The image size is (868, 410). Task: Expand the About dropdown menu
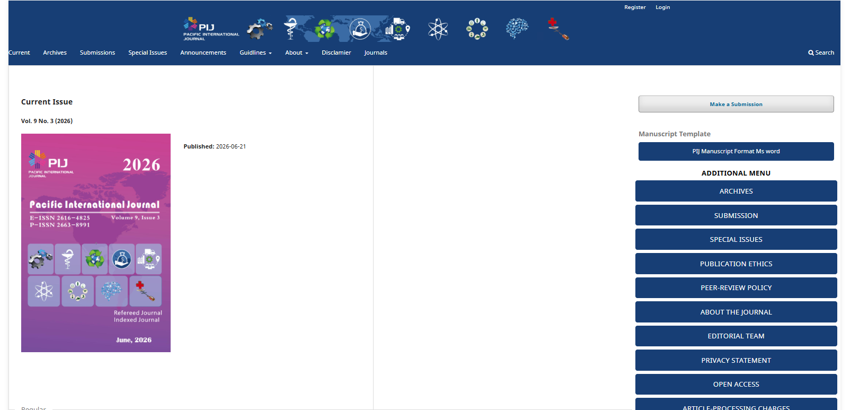(297, 53)
